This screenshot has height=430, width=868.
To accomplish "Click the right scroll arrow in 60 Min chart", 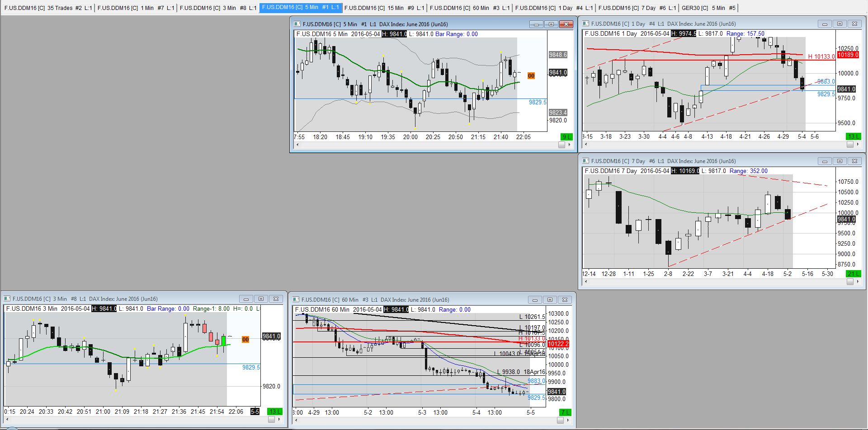I will (568, 421).
